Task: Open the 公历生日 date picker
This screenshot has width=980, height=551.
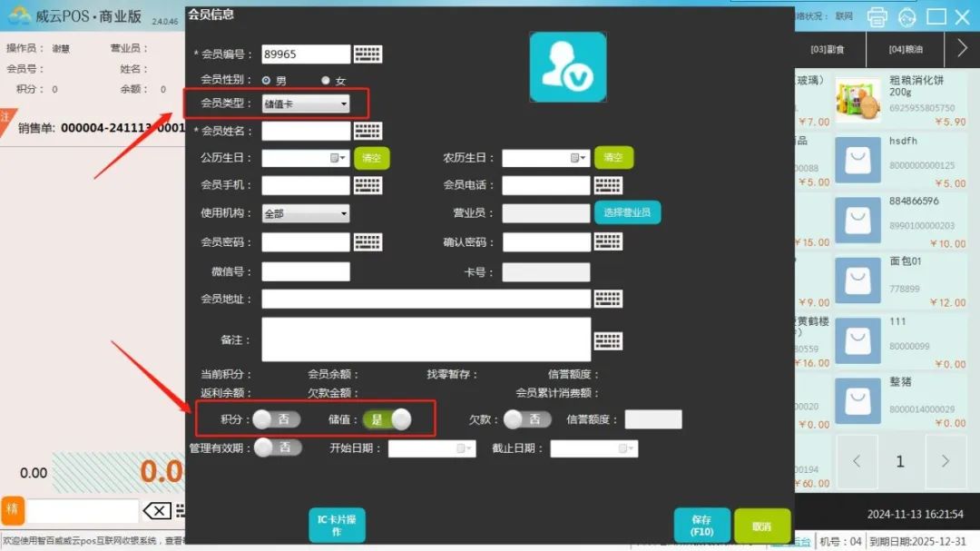Action: [338, 158]
